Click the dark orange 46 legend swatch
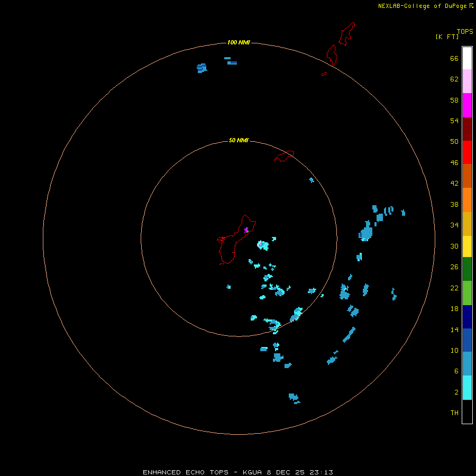Image resolution: width=476 pixels, height=476 pixels. (x=467, y=176)
